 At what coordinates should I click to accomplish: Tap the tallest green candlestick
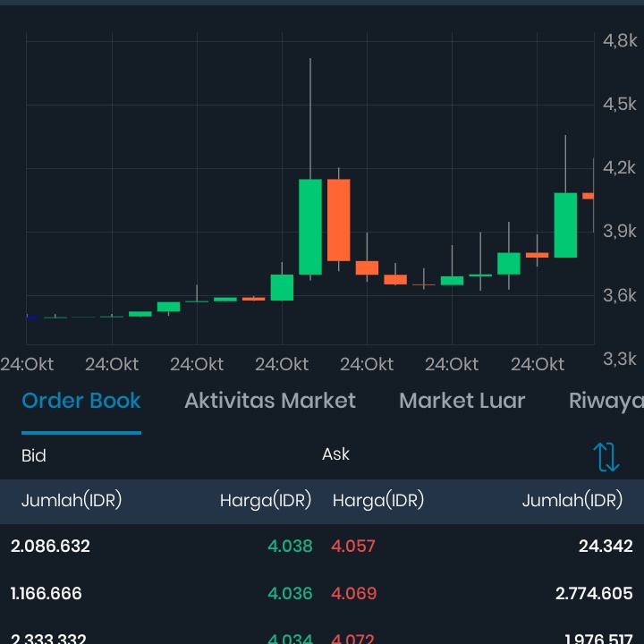tap(310, 226)
